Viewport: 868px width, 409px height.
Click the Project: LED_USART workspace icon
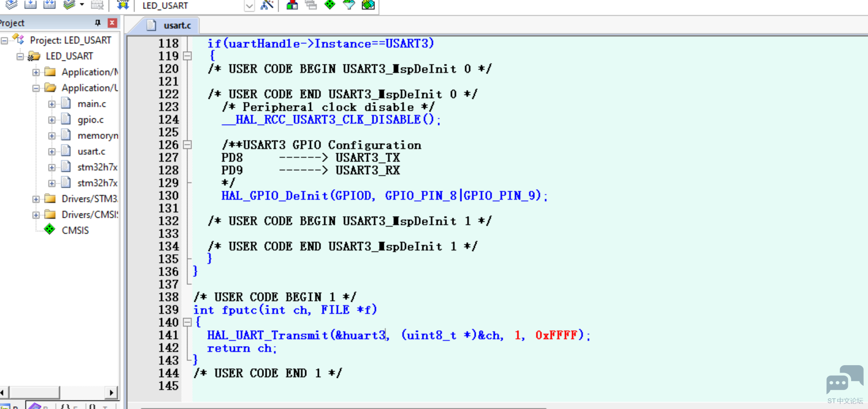18,39
